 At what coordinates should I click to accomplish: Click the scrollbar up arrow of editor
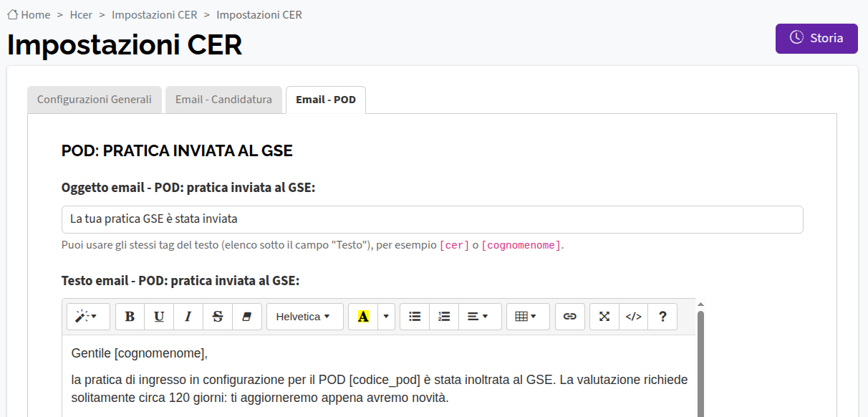700,304
